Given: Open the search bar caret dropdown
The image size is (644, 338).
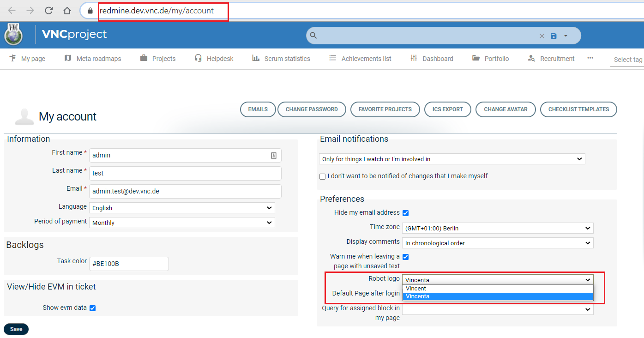Looking at the screenshot, I should [566, 36].
